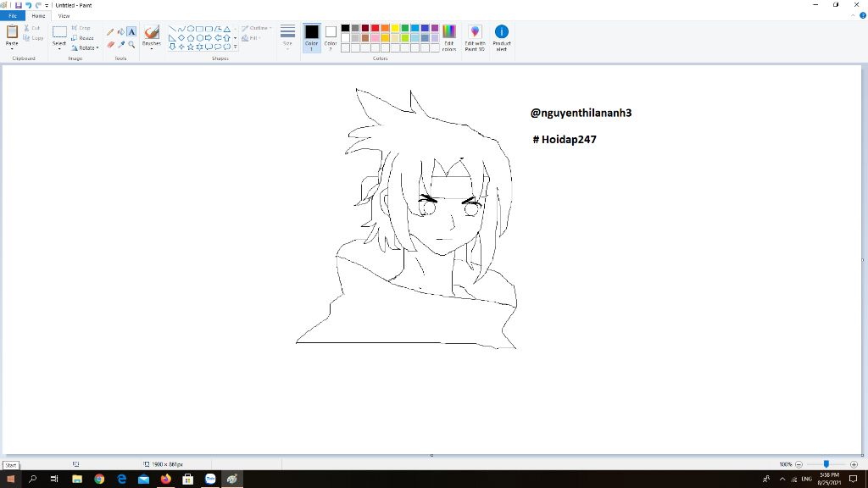This screenshot has height=488, width=868.
Task: Choose the Curve shape
Action: coord(181,29)
